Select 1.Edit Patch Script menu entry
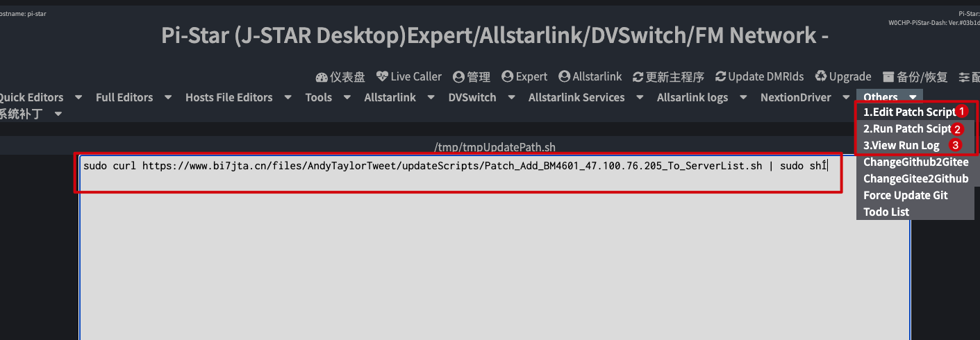Screen dimensions: 980x340 917,112
